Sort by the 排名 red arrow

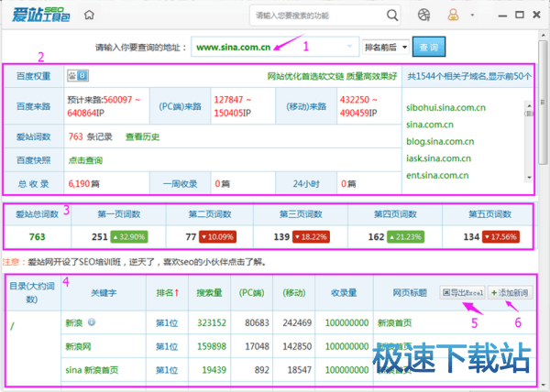click(x=176, y=293)
